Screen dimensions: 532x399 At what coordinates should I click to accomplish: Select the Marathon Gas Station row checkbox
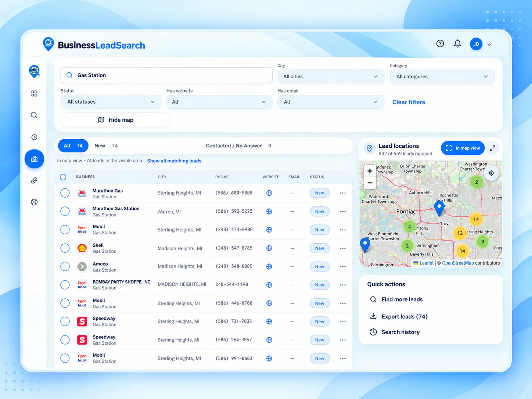click(x=65, y=211)
